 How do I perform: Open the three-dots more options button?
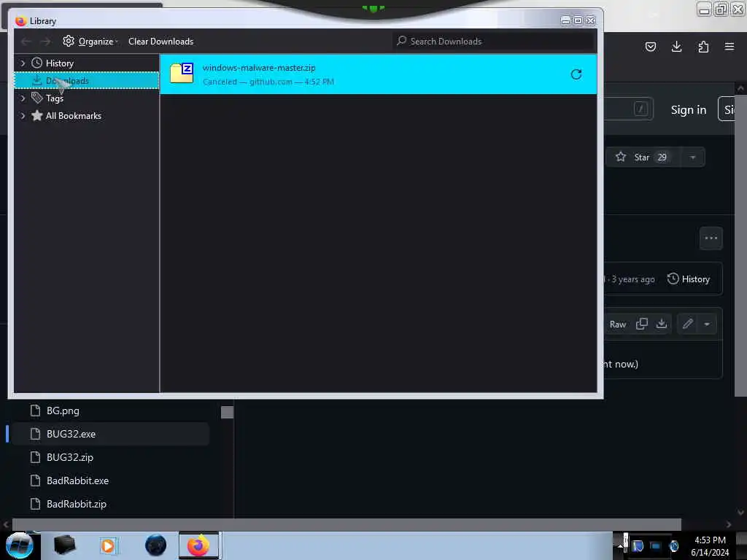(x=711, y=238)
